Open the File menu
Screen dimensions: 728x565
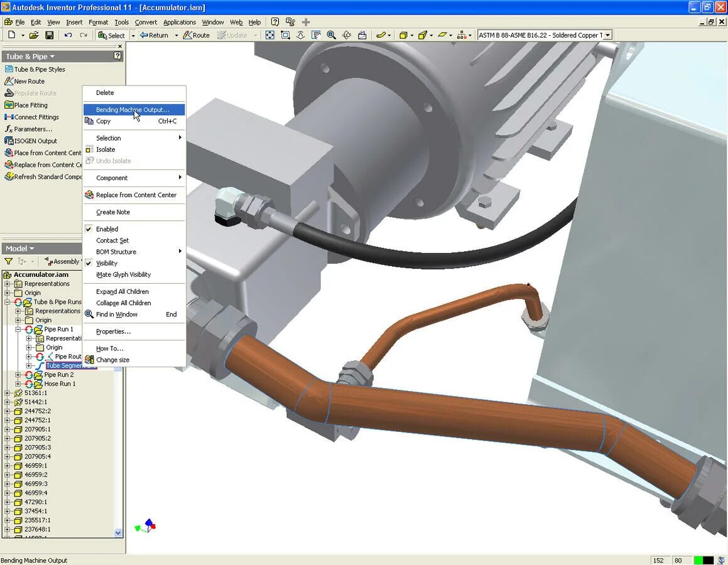[19, 22]
